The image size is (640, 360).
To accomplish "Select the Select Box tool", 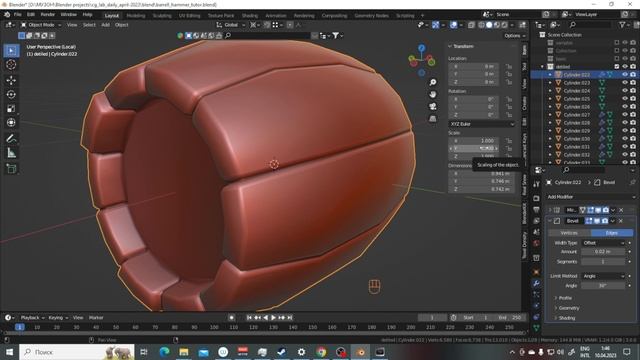I will [11, 51].
